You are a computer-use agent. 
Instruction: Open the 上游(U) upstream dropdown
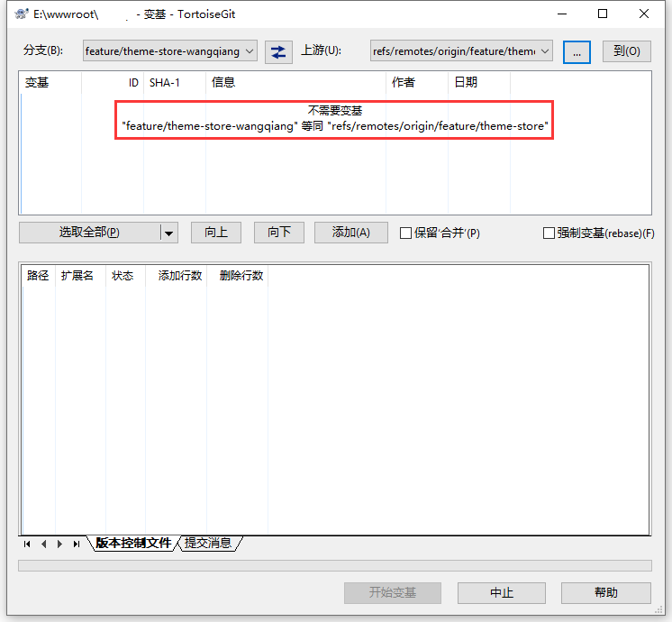click(x=461, y=51)
